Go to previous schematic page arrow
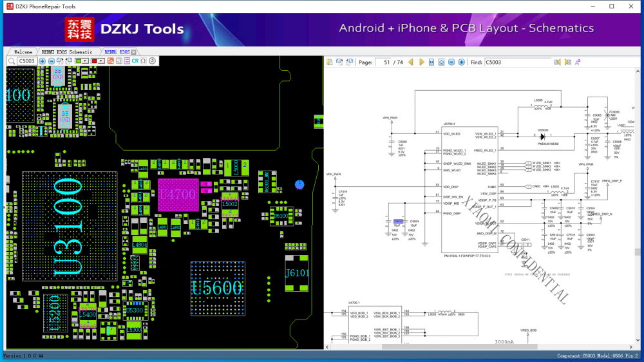The width and height of the screenshot is (644, 362). click(412, 62)
